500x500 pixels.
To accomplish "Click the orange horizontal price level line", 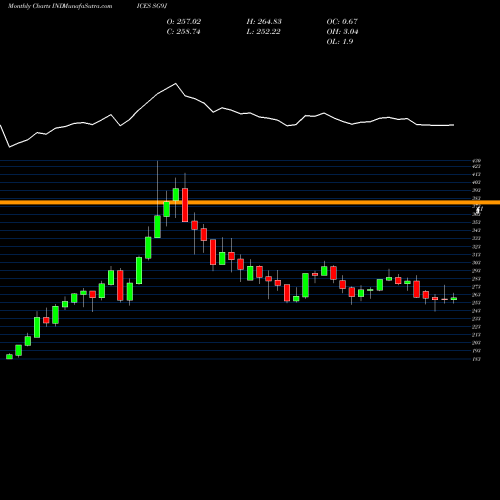I will 250,202.
